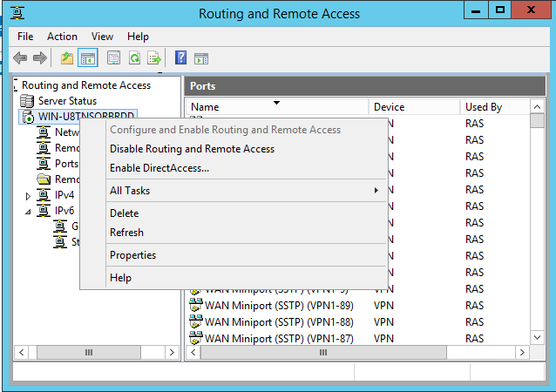This screenshot has width=556, height=392.
Task: Click the VPN1-88 port icon
Action: click(x=196, y=321)
